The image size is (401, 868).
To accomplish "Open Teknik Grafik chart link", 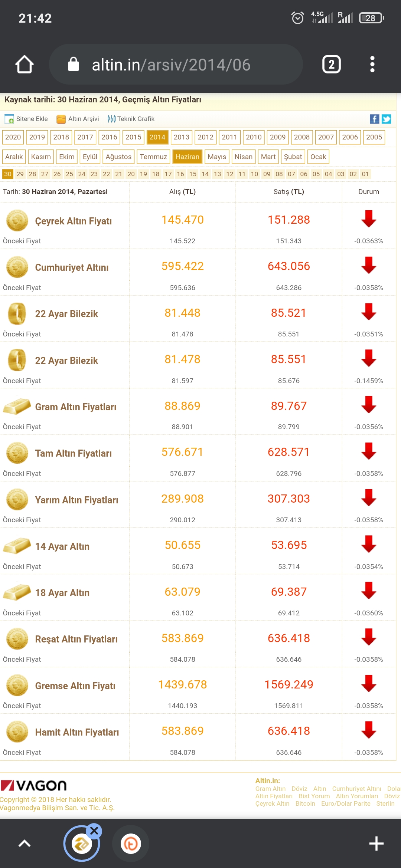I will coord(131,119).
